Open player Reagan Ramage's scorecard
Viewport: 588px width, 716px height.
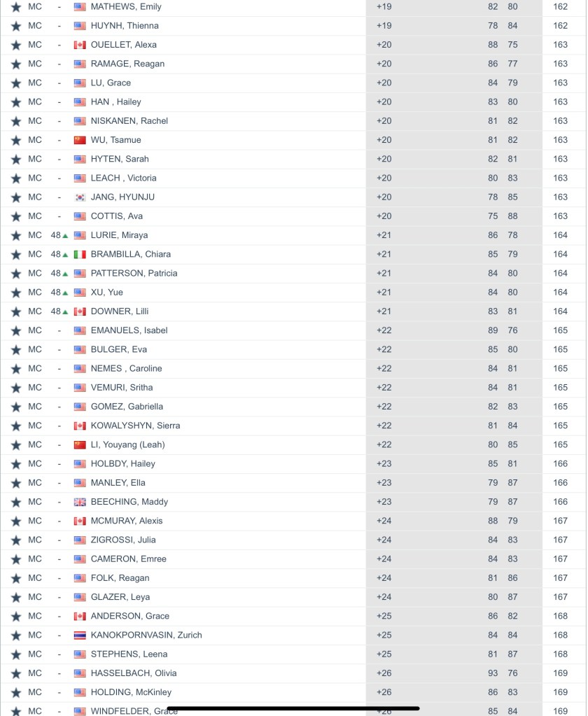tap(127, 64)
